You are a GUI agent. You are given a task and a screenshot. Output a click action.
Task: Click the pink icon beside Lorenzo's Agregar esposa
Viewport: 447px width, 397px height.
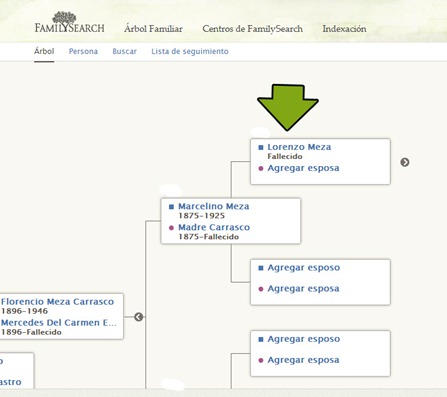[x=261, y=169]
